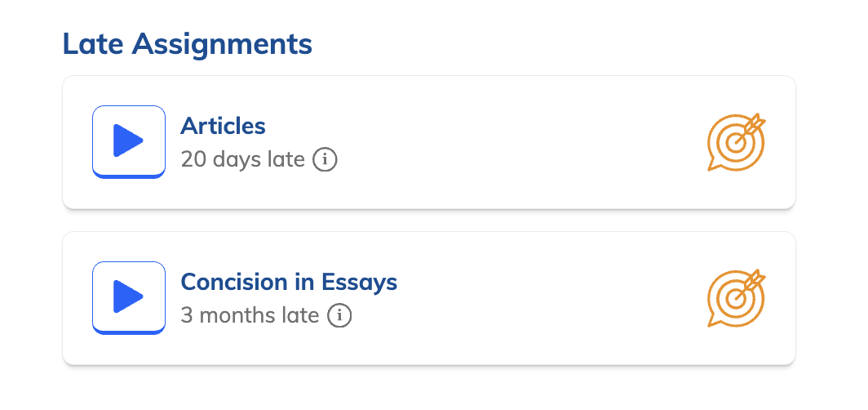
Task: Click the bullseye centre on the Concision card
Action: click(736, 299)
